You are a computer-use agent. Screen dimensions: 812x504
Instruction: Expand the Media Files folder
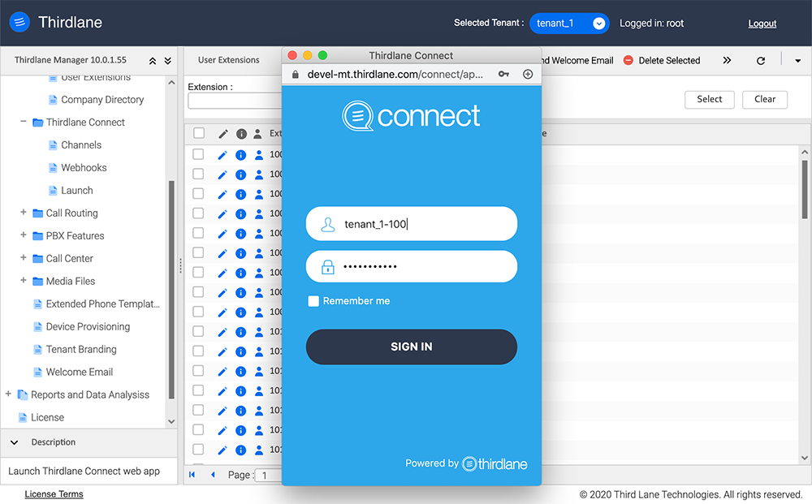[24, 281]
